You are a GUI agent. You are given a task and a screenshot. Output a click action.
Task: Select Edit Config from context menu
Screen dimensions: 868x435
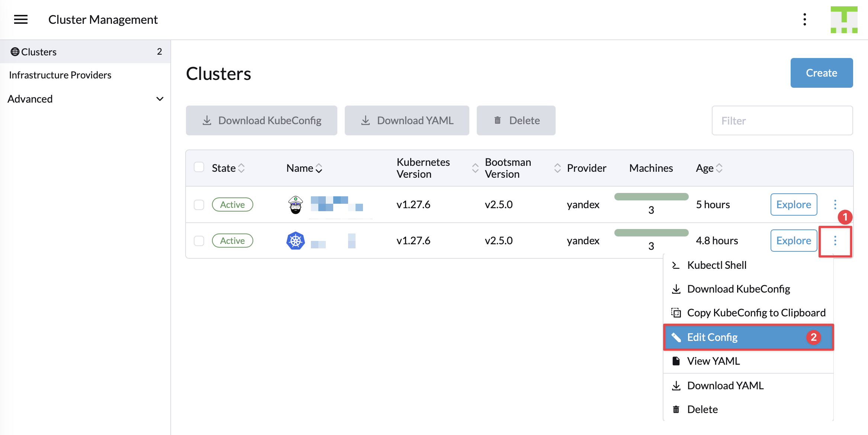coord(712,337)
